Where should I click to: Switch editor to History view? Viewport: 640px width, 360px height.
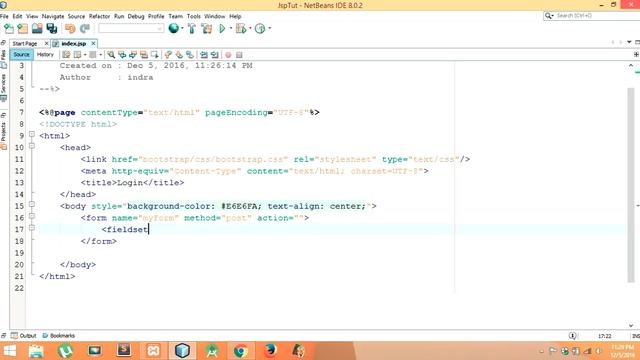coord(45,55)
